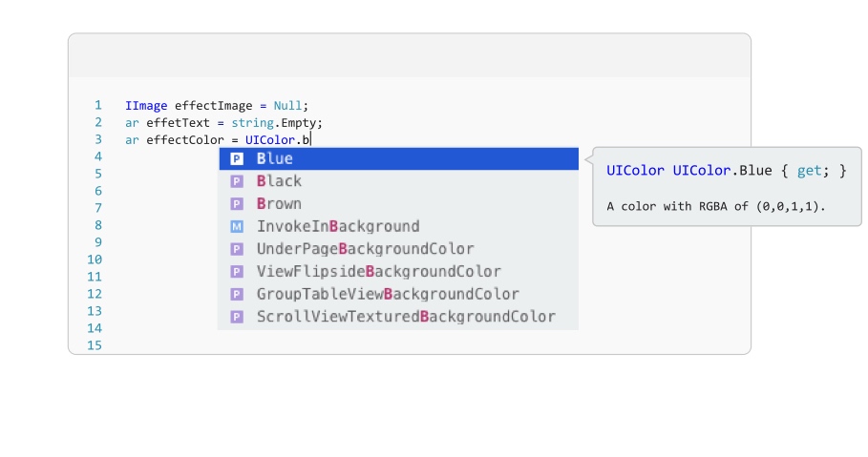Pick GroupTableViewBackgroundColor from the list

[x=388, y=295]
